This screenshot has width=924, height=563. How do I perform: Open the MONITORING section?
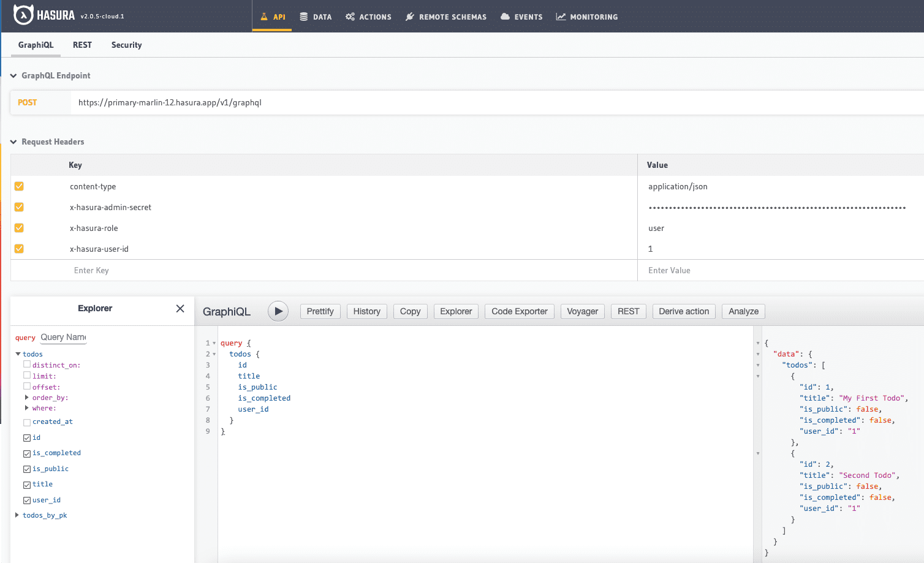point(587,17)
